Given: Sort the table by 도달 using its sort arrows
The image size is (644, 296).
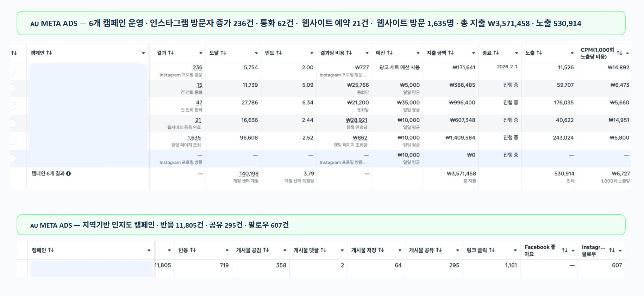Looking at the screenshot, I should pyautogui.click(x=223, y=53).
